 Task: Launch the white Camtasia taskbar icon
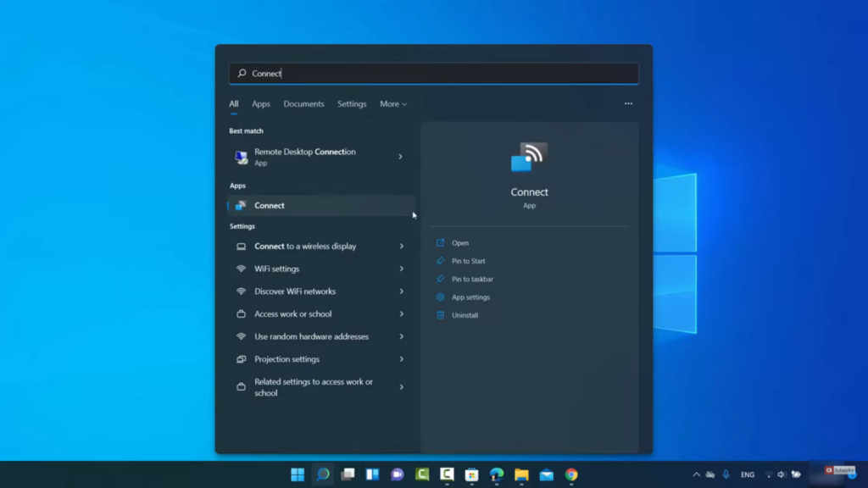click(x=448, y=474)
